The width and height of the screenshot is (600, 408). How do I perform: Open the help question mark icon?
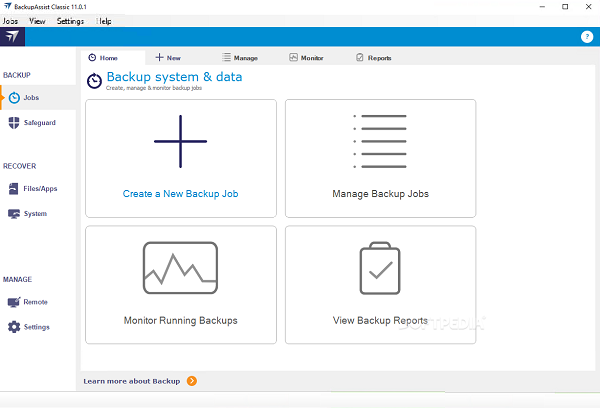(x=587, y=37)
